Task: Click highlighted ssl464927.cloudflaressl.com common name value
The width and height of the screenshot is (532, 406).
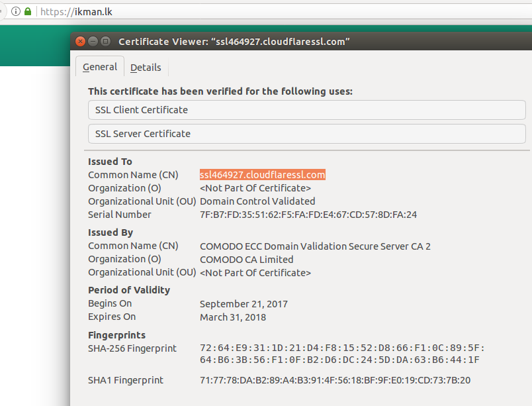Action: (262, 175)
